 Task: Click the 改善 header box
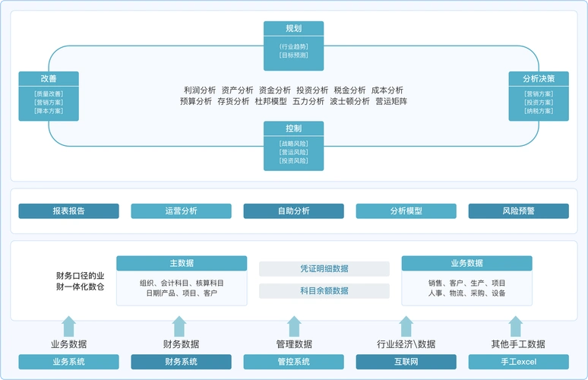click(49, 78)
